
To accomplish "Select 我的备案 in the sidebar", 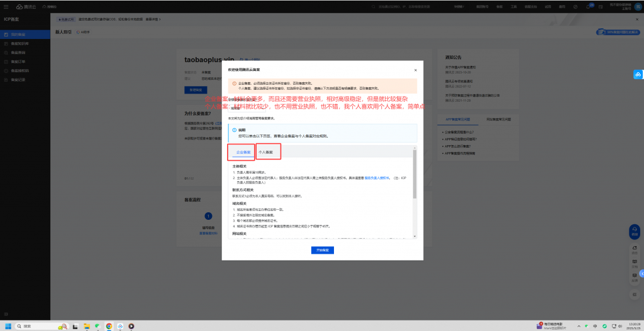I will tap(25, 35).
